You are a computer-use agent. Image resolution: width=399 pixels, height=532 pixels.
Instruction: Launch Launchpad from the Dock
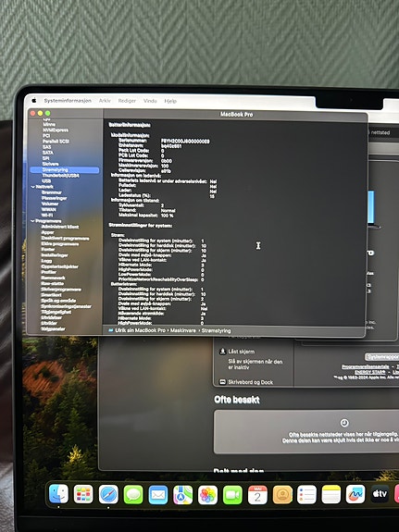click(83, 494)
